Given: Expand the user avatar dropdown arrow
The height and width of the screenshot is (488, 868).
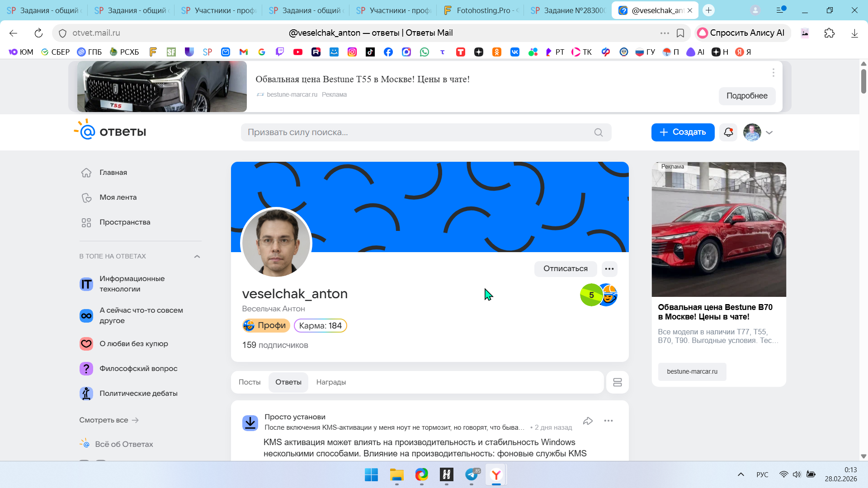Looking at the screenshot, I should tap(769, 132).
